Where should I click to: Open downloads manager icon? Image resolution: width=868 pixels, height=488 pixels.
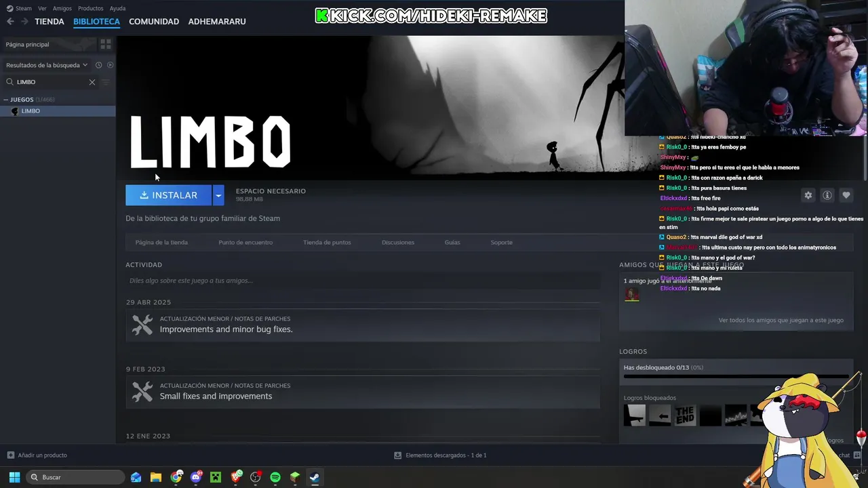[398, 455]
